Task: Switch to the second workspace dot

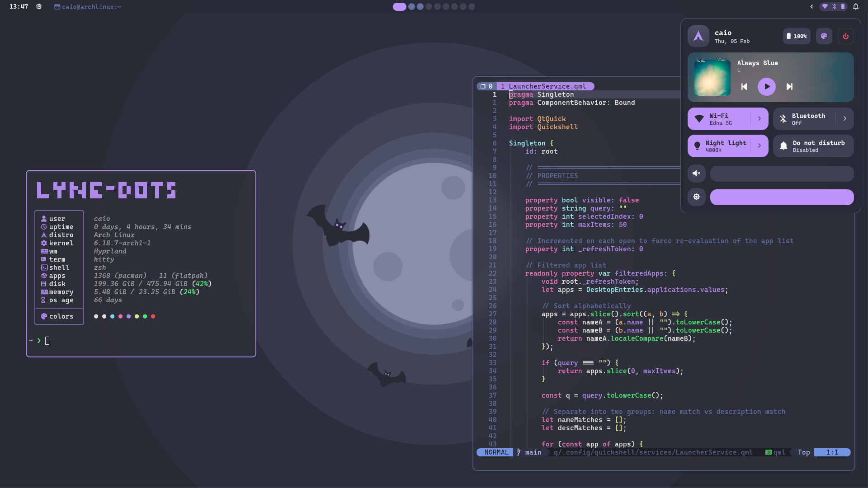Action: click(411, 7)
